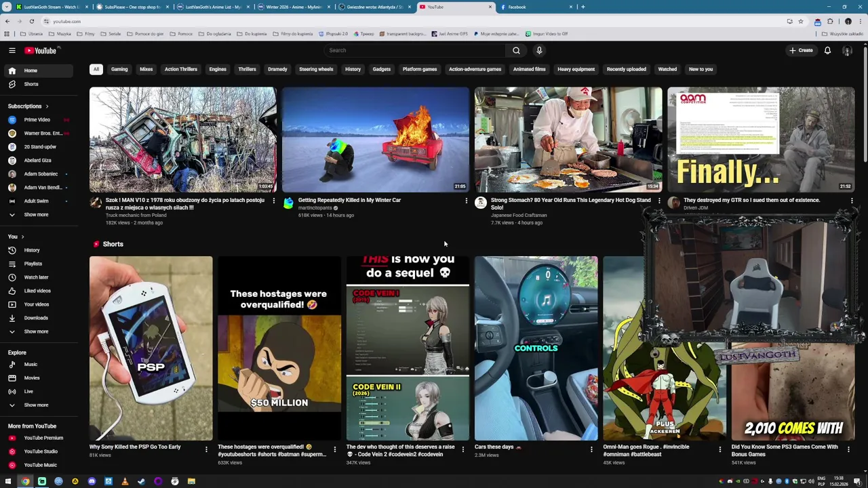Open the martincitopants channel avatar

[288, 203]
